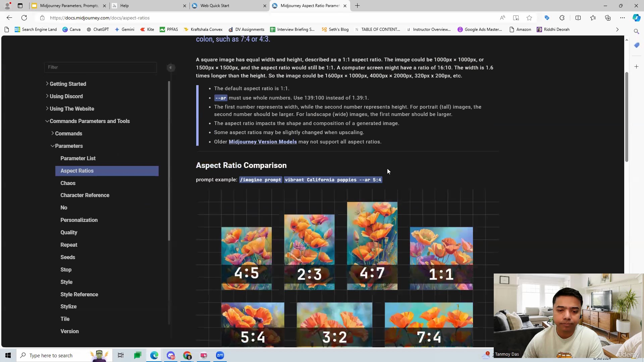Open Style Reference page
644x362 pixels.
(x=79, y=294)
